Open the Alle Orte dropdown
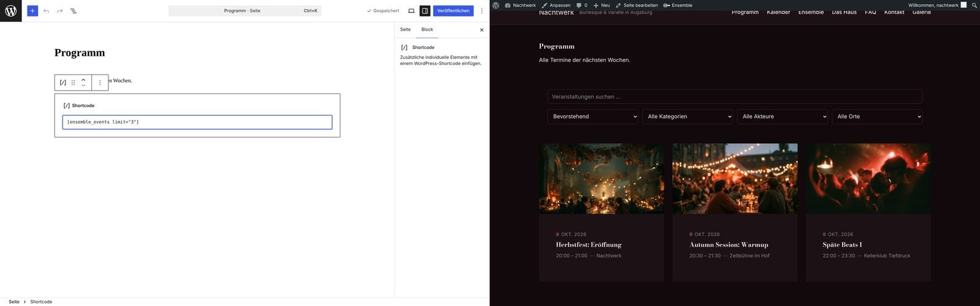The height and width of the screenshot is (306, 980). (877, 116)
